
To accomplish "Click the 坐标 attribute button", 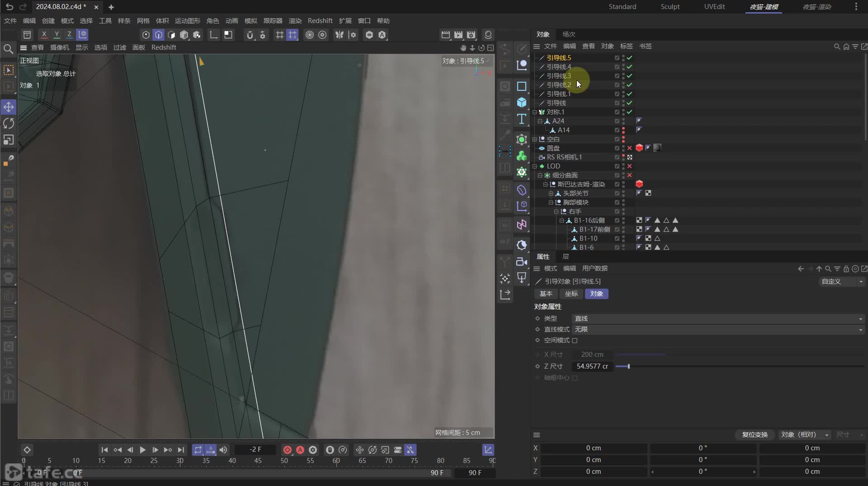I will [x=571, y=294].
